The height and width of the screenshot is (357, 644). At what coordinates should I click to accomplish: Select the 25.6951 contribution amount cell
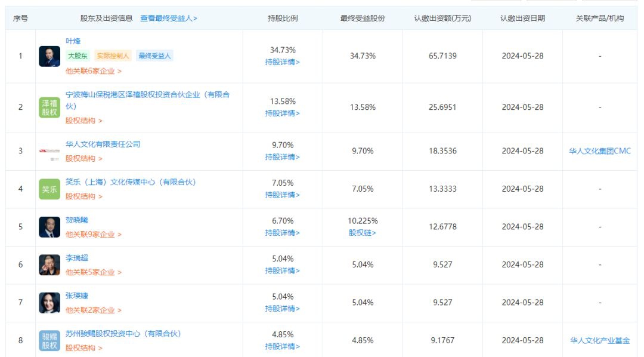coord(442,107)
